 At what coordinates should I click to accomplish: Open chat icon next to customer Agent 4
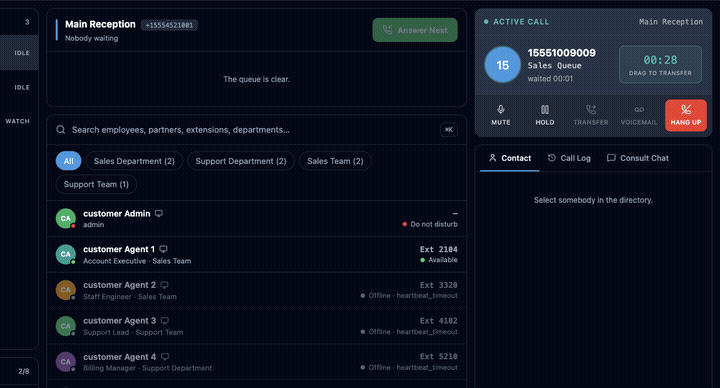[x=165, y=356]
